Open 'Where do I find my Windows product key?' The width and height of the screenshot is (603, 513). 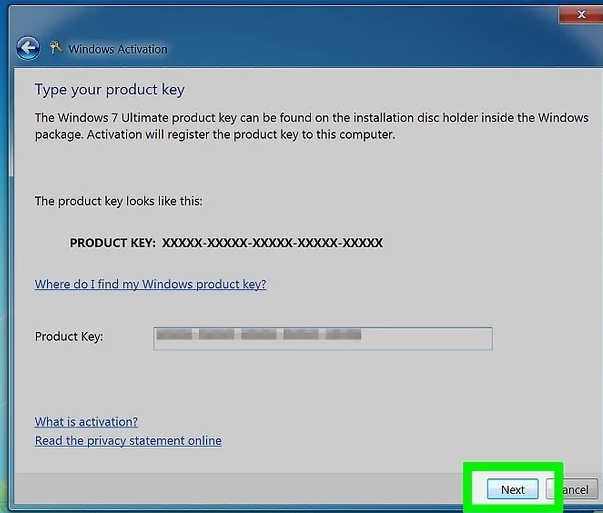pyautogui.click(x=150, y=284)
